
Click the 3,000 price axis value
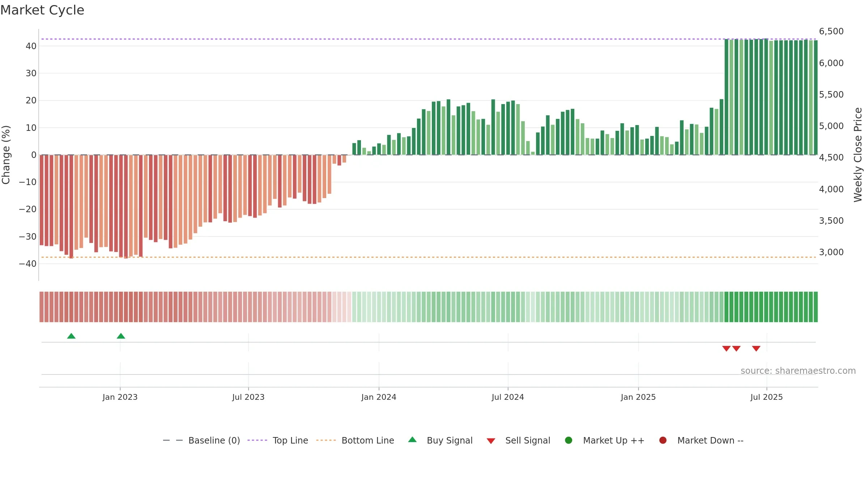click(x=831, y=252)
